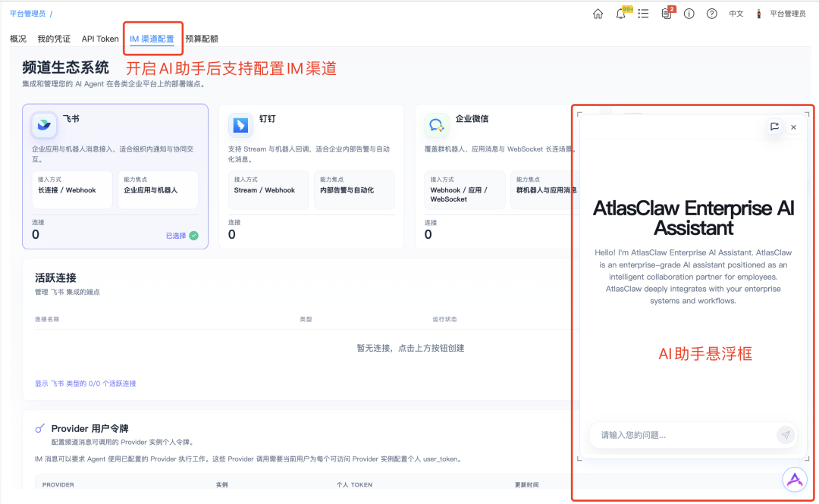Click 显示 飞书 类型的 0/0 个活跃连接 link
The image size is (819, 504).
pos(85,383)
